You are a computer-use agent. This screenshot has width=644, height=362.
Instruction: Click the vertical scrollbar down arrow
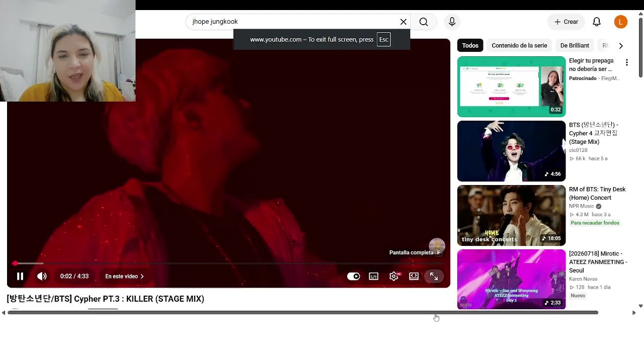click(640, 306)
